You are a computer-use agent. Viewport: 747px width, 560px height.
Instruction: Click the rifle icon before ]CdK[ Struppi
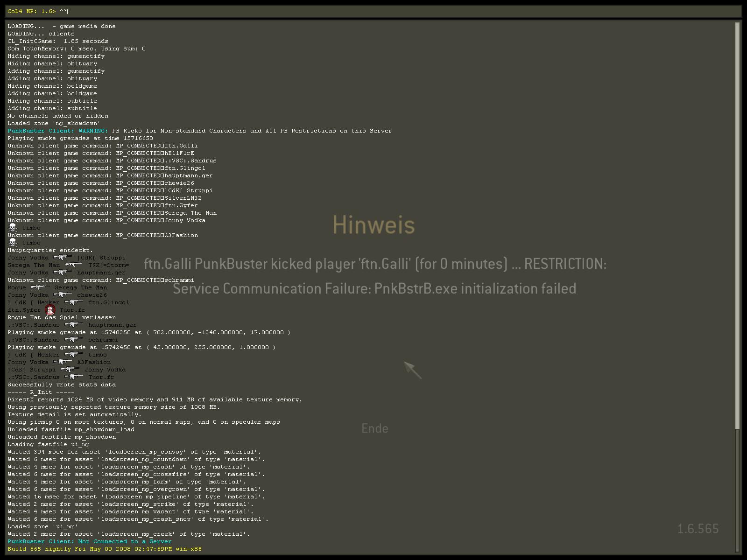62,258
